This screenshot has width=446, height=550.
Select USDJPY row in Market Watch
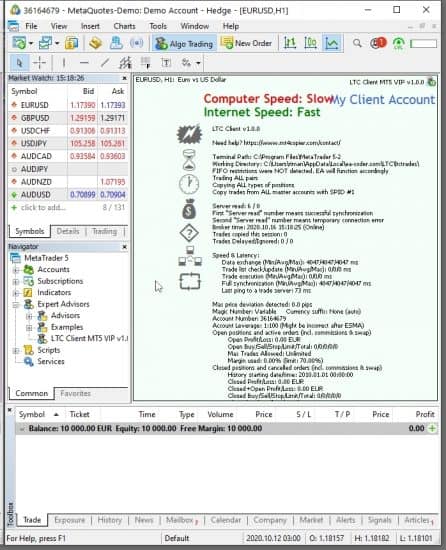68,143
